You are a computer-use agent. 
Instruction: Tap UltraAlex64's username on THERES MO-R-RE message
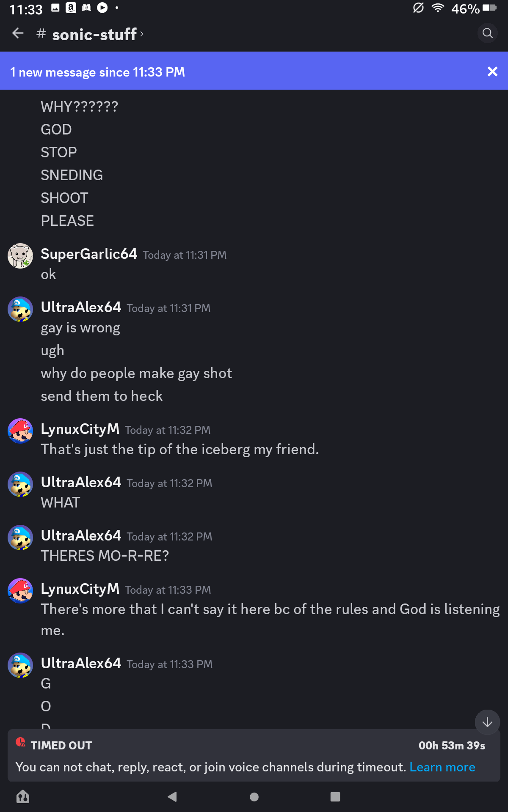click(81, 535)
